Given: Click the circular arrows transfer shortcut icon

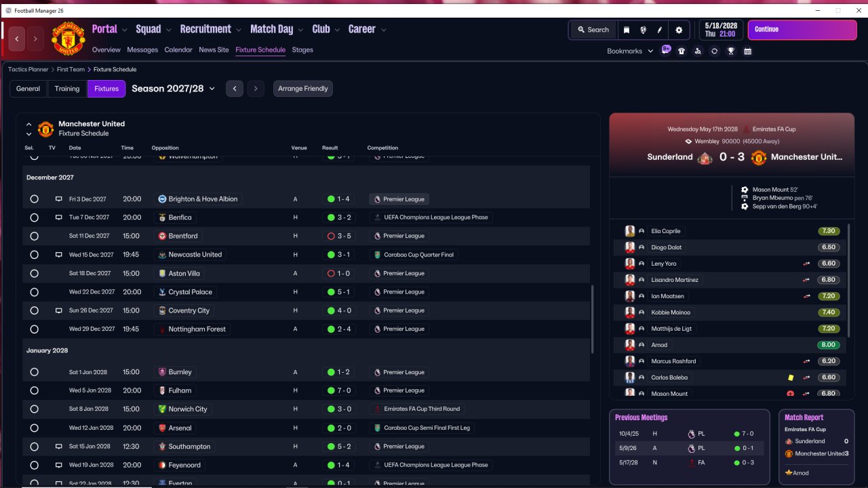Looking at the screenshot, I should 714,51.
